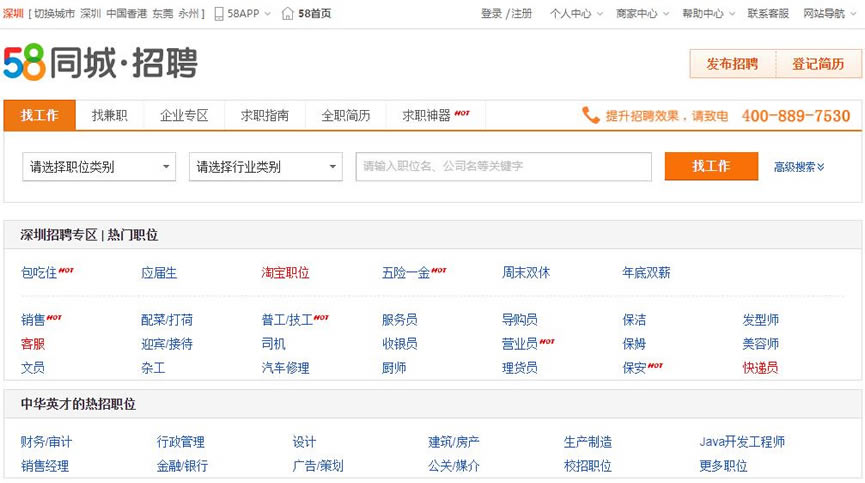Switch to the 企业专区 tab
The image size is (865, 483).
coord(184,115)
